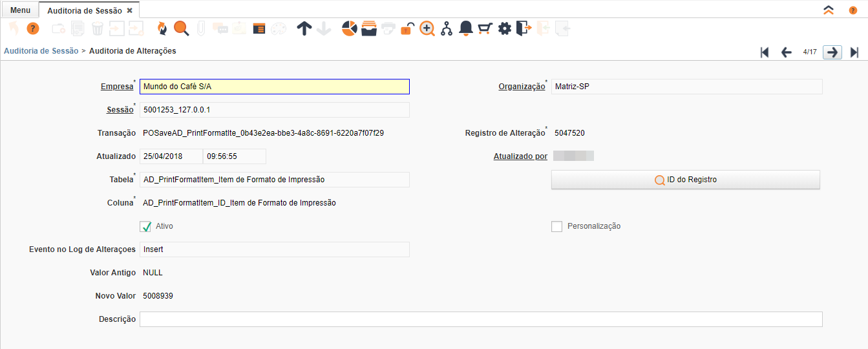Jump to the last record
Viewport: 868px width, 349px height.
(x=854, y=52)
